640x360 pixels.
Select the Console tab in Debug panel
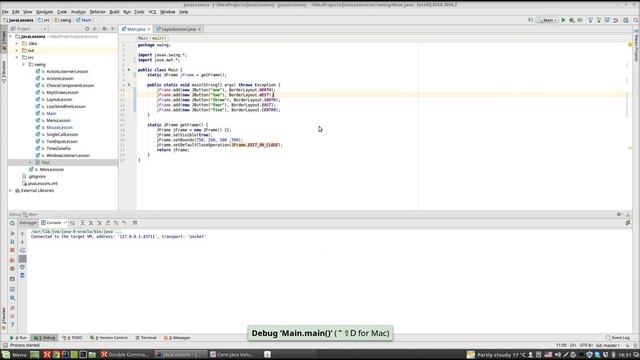coord(53,223)
